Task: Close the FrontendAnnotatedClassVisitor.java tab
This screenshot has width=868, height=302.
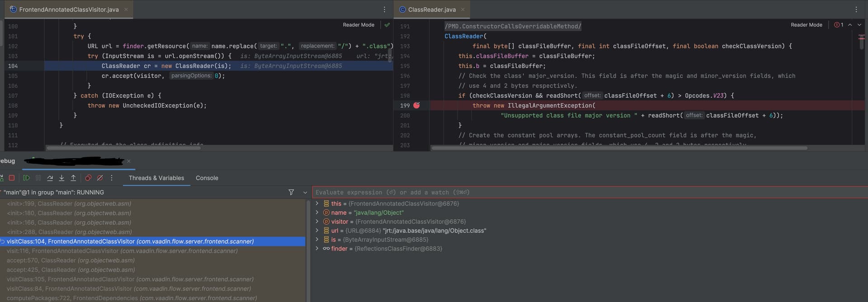Action: point(126,9)
